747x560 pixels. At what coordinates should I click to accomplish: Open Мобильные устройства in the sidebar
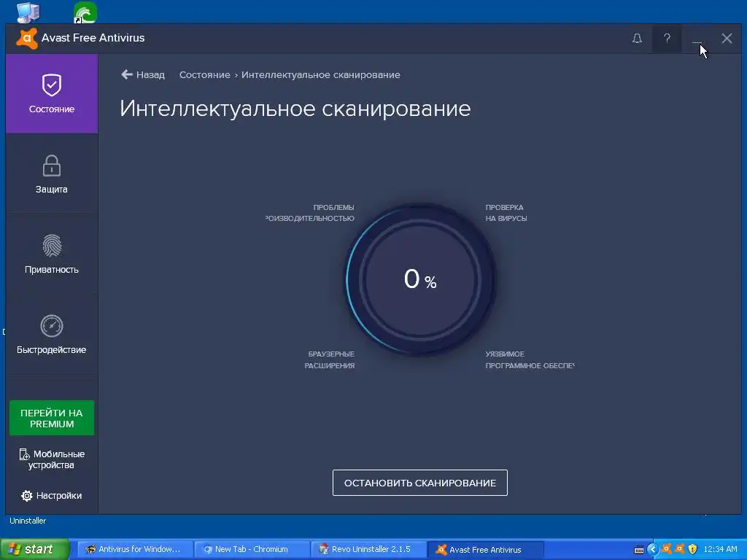[52, 459]
